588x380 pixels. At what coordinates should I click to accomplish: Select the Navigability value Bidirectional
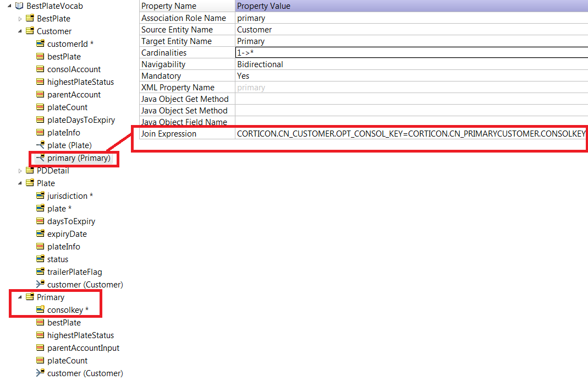click(260, 64)
